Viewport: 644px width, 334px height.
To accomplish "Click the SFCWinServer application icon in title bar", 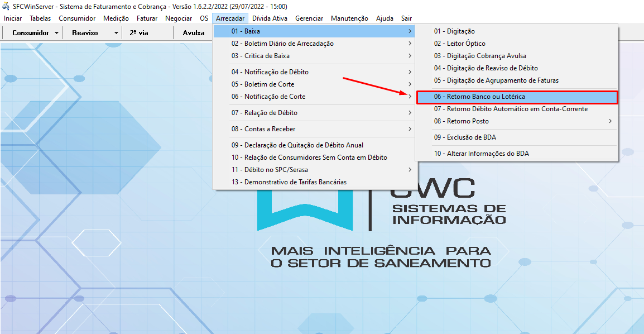I will (x=6, y=6).
